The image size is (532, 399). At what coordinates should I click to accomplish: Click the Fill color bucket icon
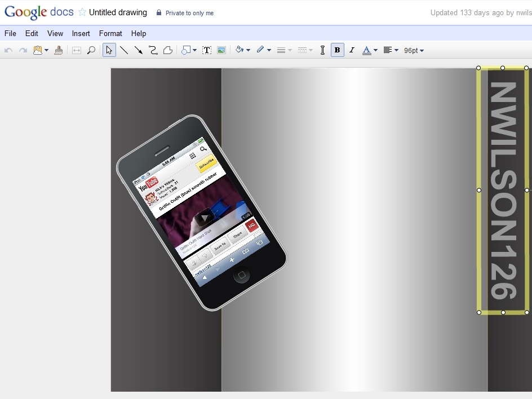pyautogui.click(x=240, y=50)
